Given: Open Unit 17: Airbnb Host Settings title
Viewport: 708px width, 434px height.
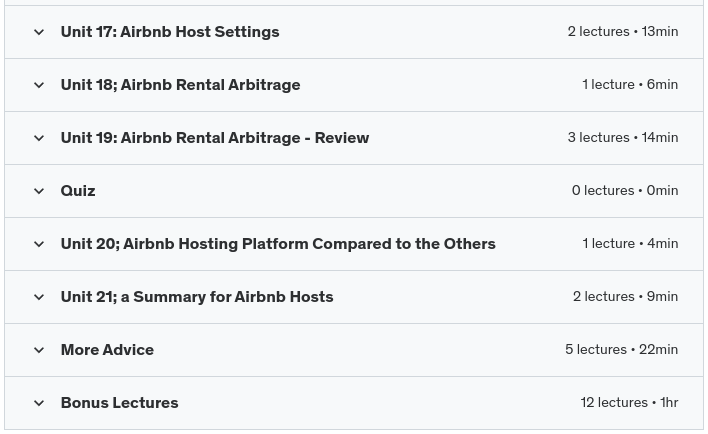Looking at the screenshot, I should (169, 32).
